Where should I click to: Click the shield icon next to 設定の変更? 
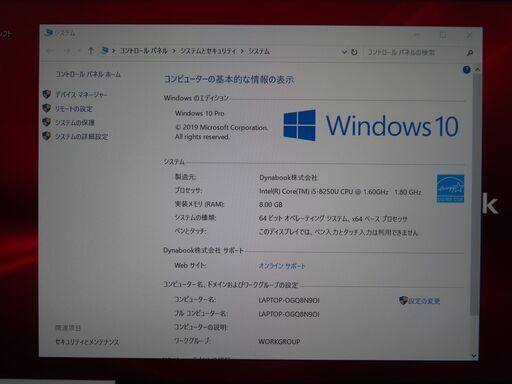403,300
